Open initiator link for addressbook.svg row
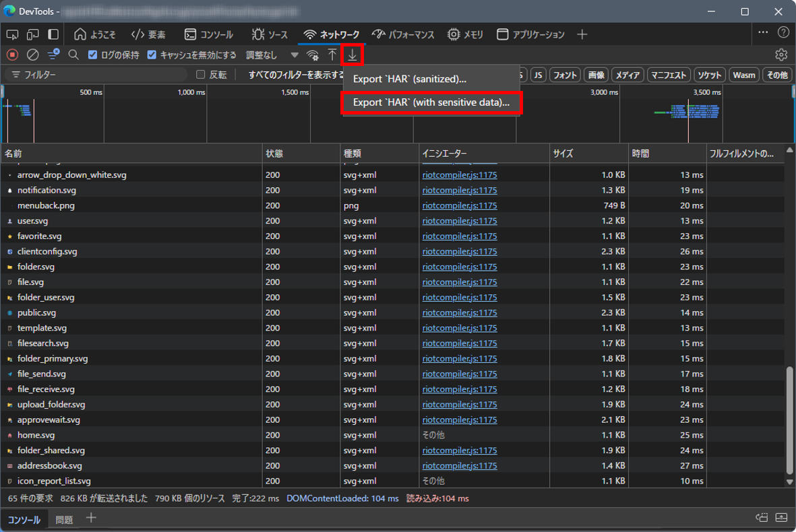Screen dimensions: 796x532 click(460, 465)
